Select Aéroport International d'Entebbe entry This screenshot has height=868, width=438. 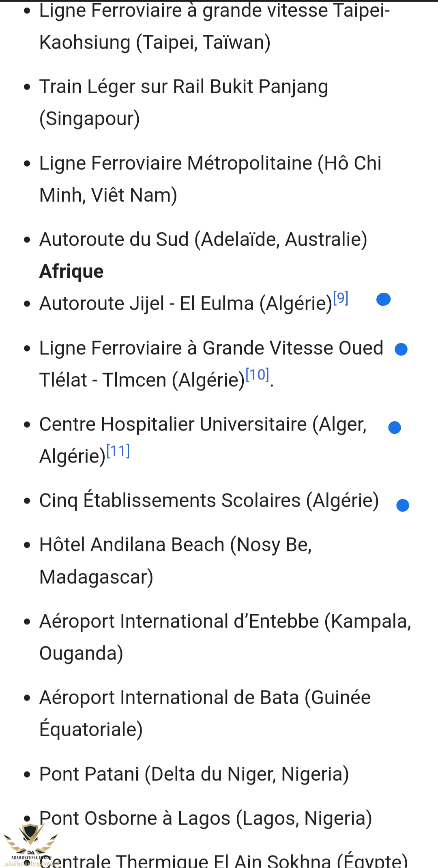225,637
